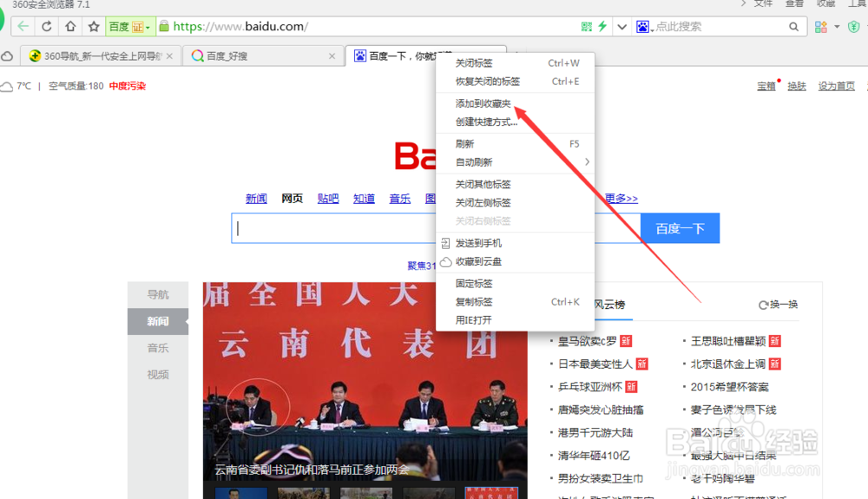Open the 知道 link
868x499 pixels.
(x=364, y=199)
